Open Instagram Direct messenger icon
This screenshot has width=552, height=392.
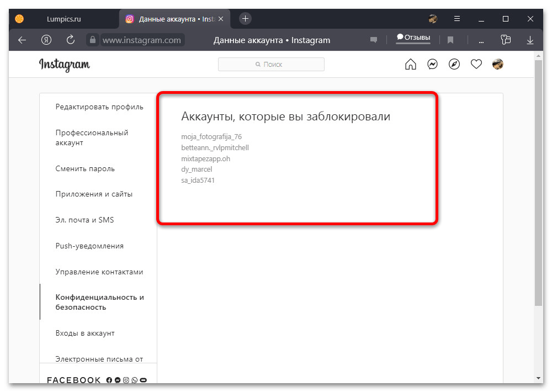pos(432,64)
